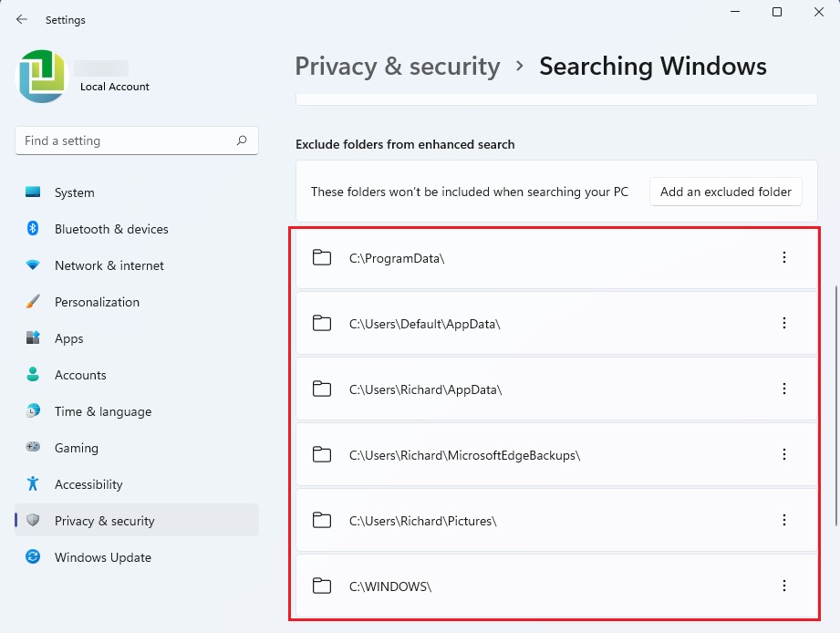Select the C:\Users\Richard\MicrosoftEdgeBackups\ text
The width and height of the screenshot is (840, 633).
coord(465,456)
